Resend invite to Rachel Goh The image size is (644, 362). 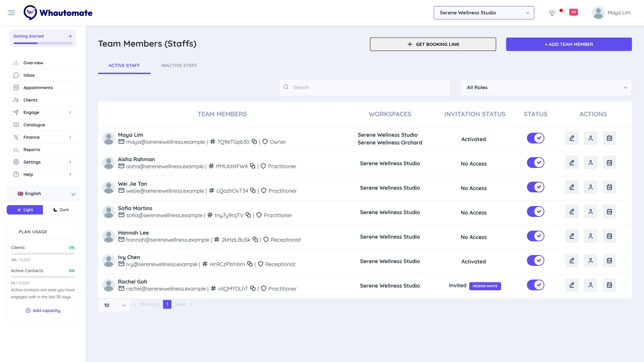pyautogui.click(x=485, y=286)
